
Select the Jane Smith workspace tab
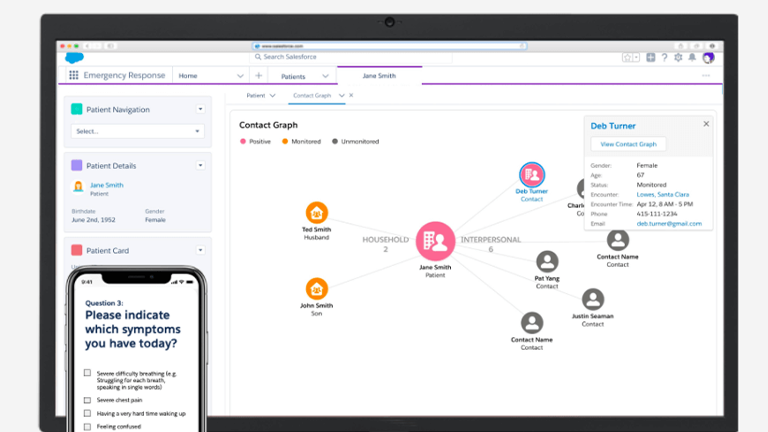point(379,76)
